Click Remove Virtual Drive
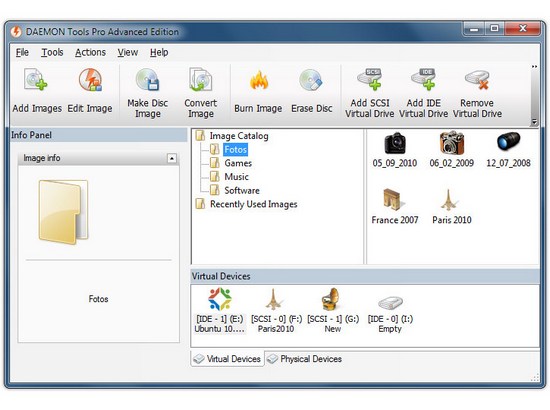This screenshot has height=410, width=550. [477, 93]
